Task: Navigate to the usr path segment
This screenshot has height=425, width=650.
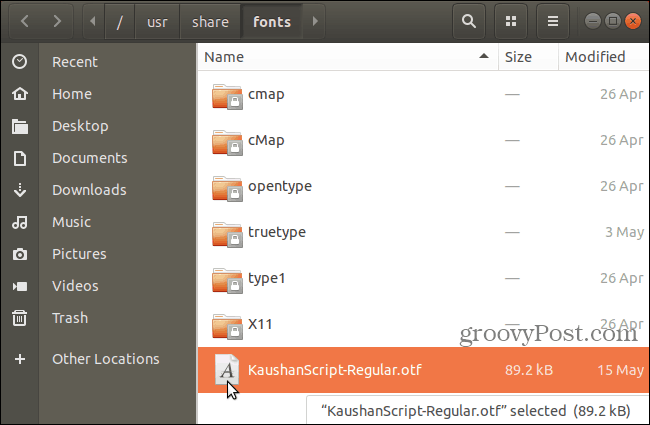Action: [157, 21]
